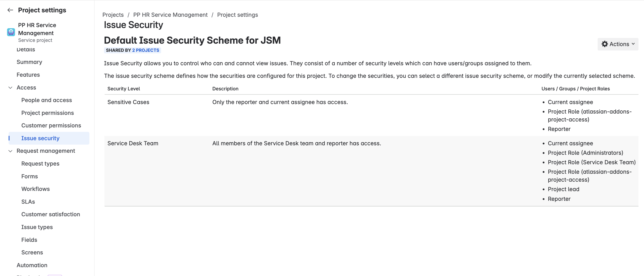
Task: Click Default Issue Security Scheme for JSM heading
Action: coord(192,40)
